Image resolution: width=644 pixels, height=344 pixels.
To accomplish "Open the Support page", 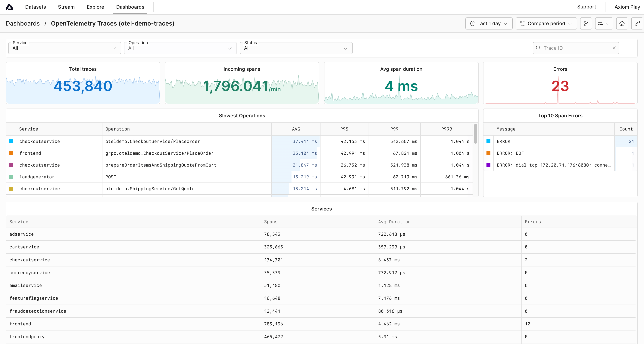I will (586, 7).
